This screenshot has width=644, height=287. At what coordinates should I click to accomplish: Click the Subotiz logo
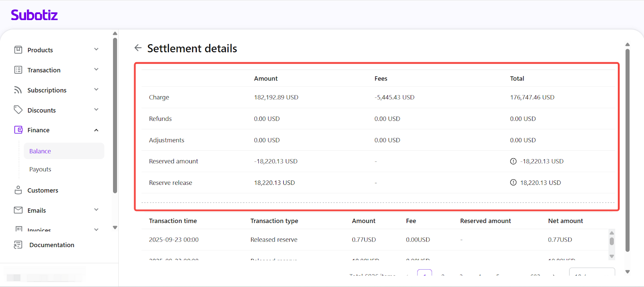34,15
